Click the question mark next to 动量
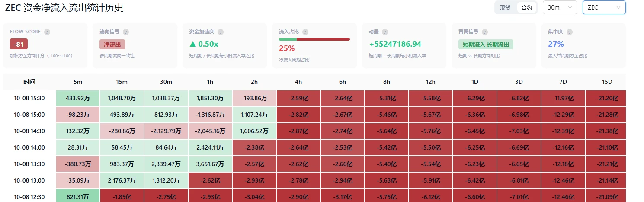644x202 pixels. click(x=385, y=32)
